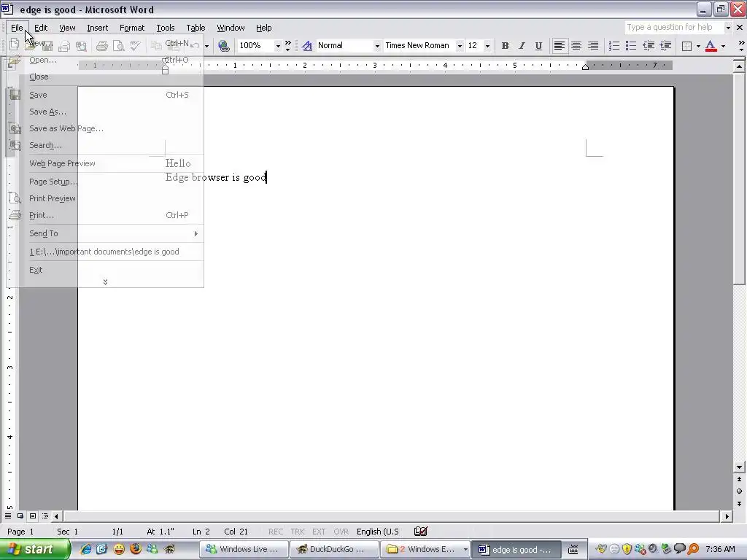Viewport: 747px width, 560px height.
Task: Apply the red font color
Action: 711,46
